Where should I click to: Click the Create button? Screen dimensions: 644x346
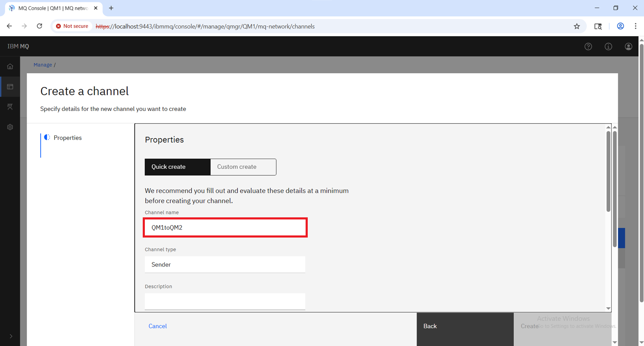(563, 329)
